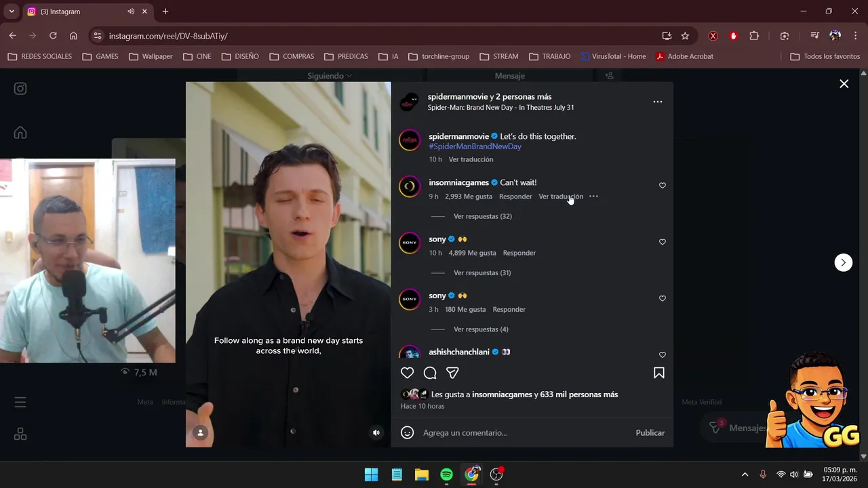Like the first sony comment (4,899 likes)
868x488 pixels.
tap(663, 242)
